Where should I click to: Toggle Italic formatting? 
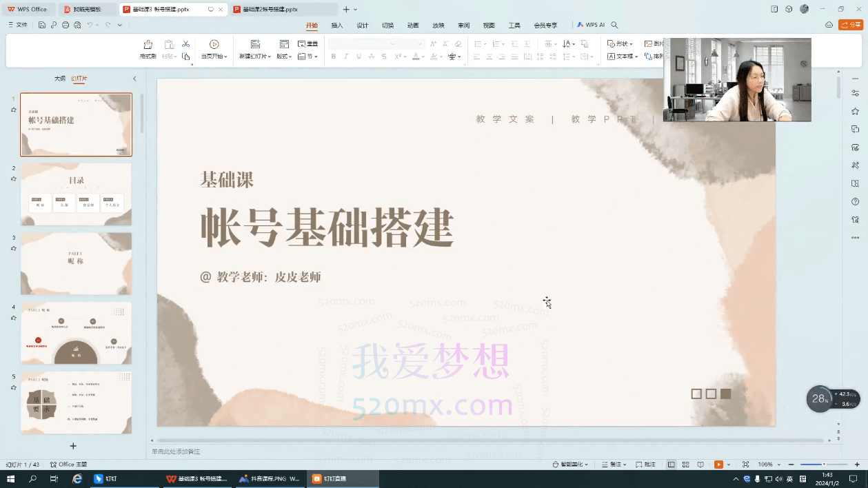click(346, 57)
